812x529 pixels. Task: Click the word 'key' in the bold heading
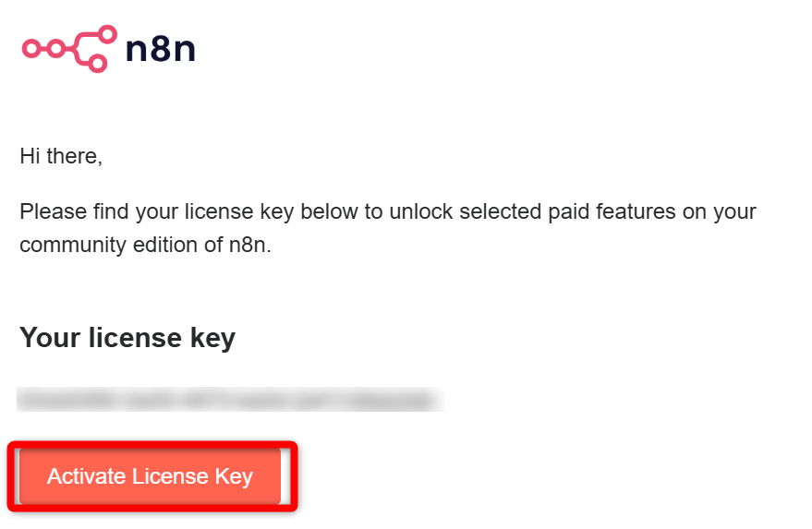click(212, 339)
